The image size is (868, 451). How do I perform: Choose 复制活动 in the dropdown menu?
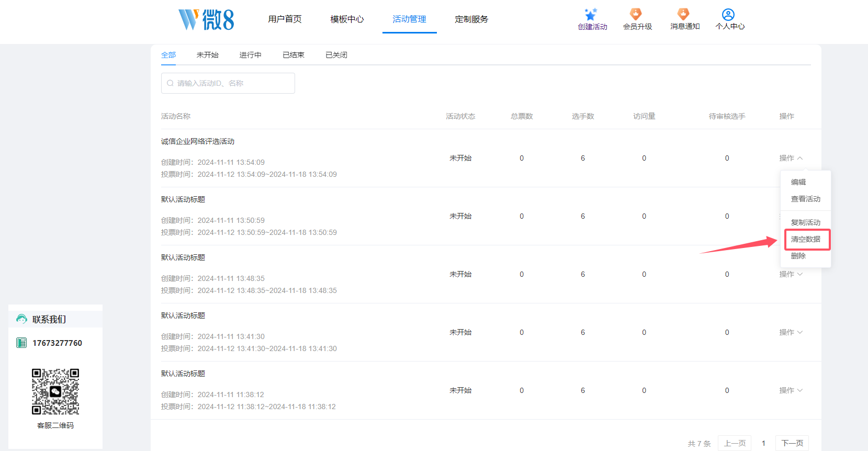tap(806, 222)
